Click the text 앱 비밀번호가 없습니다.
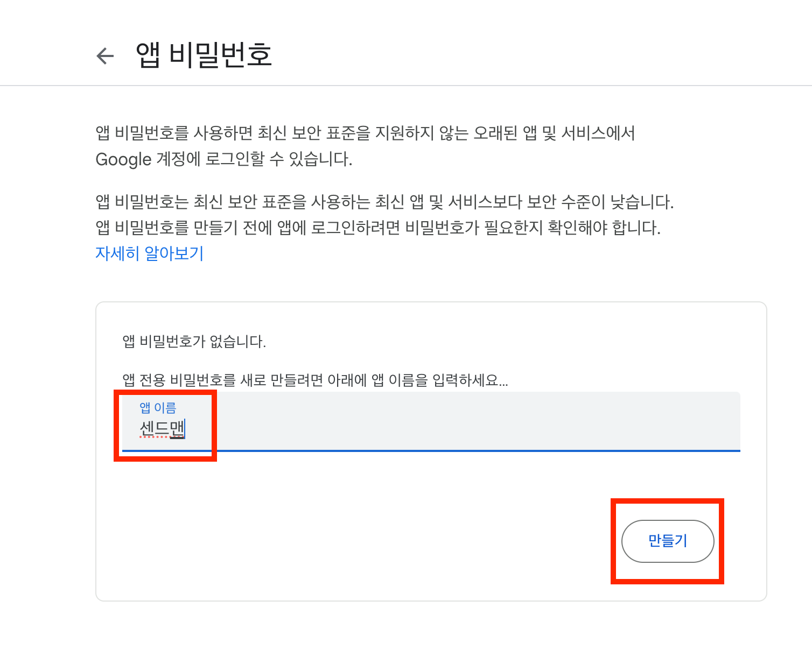Viewport: 812px width, 664px height. pos(194,342)
